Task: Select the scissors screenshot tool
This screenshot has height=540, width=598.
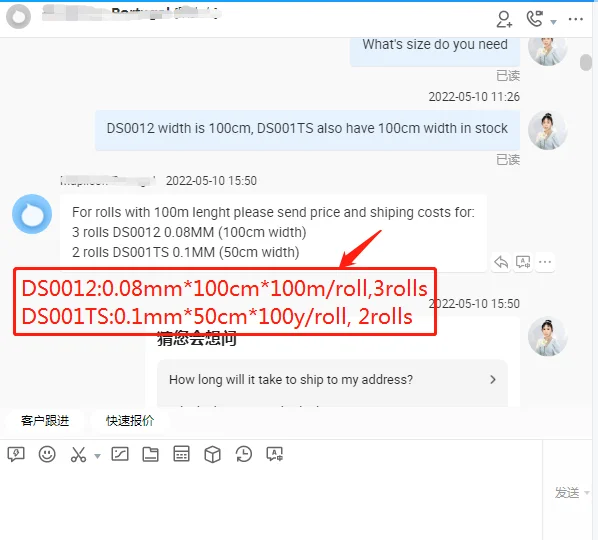Action: pos(78,454)
